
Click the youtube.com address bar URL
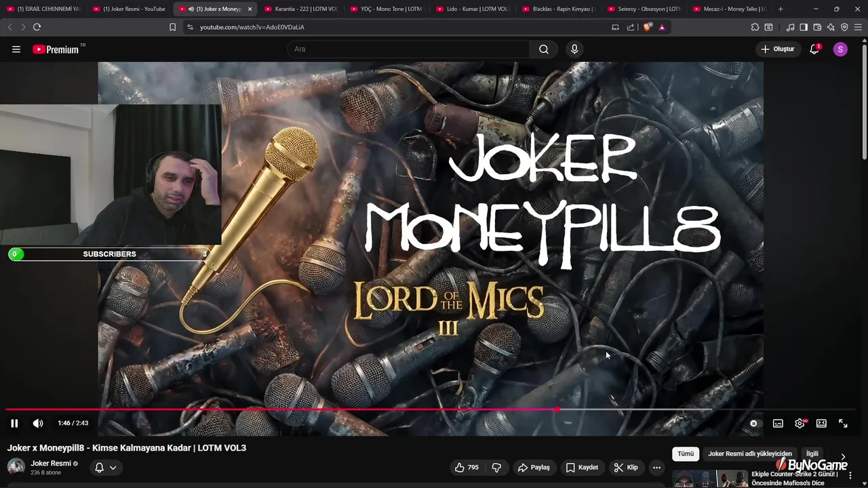[252, 27]
